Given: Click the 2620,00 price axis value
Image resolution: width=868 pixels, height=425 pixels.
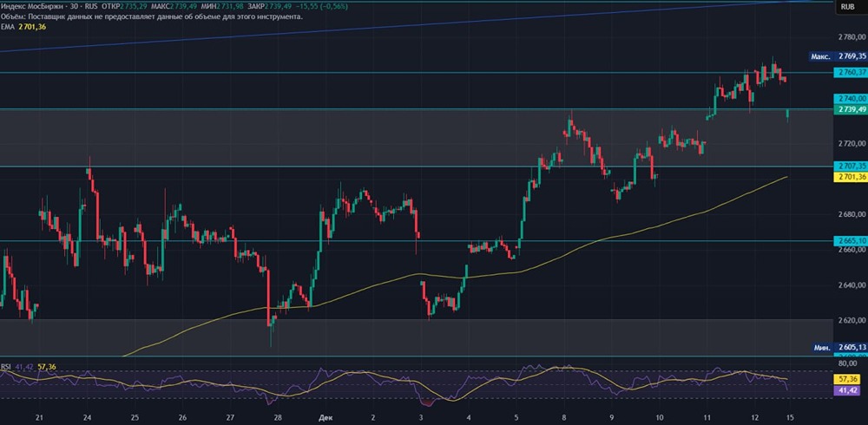Looking at the screenshot, I should pyautogui.click(x=852, y=320).
